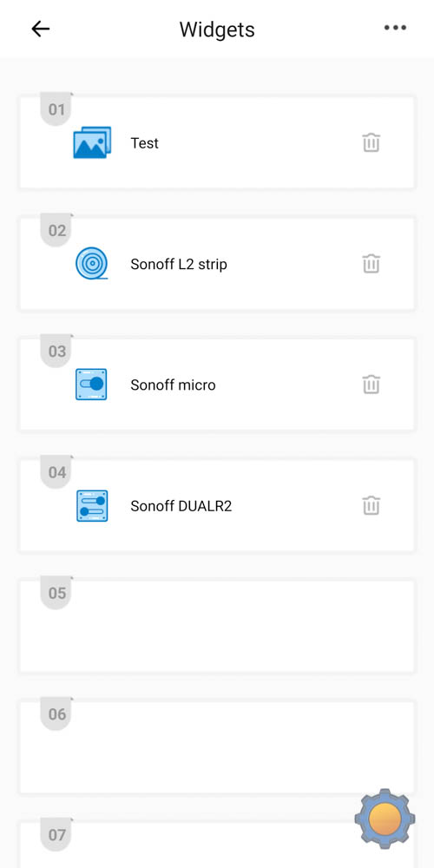434x868 pixels.
Task: Tap the Sonoff micro switch icon
Action: click(91, 385)
